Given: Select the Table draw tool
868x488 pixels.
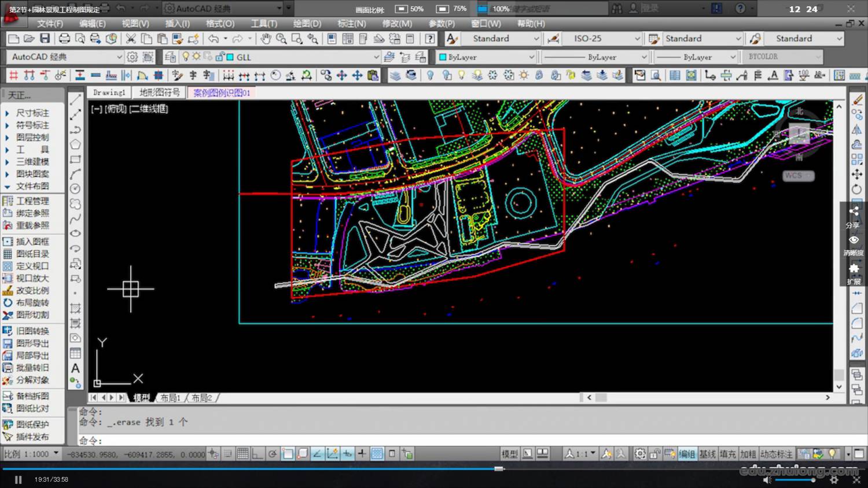Looking at the screenshot, I should tap(75, 353).
